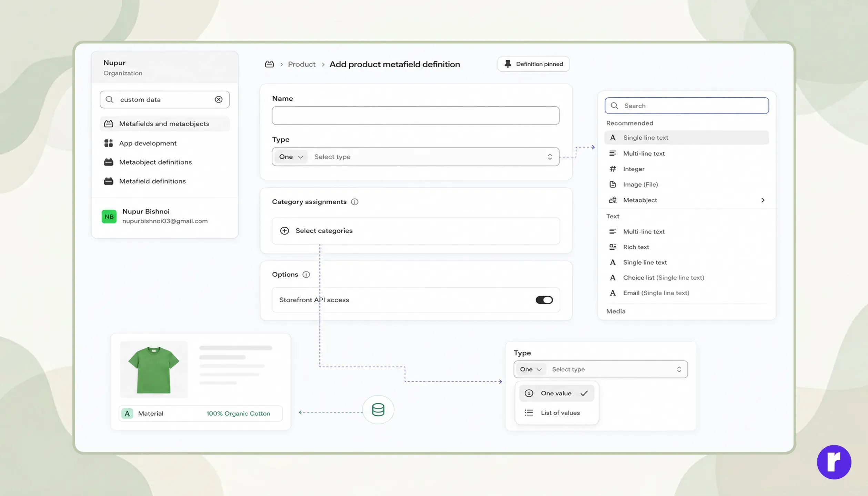Click the metafields home breadcrumb icon
868x496 pixels.
pos(269,64)
